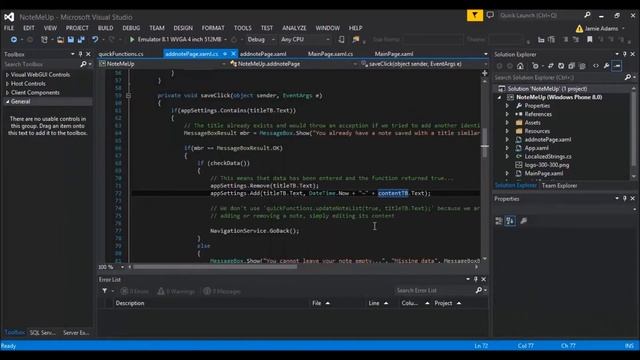640x360 pixels.
Task: Expand the Assets folder node
Action: [507, 122]
